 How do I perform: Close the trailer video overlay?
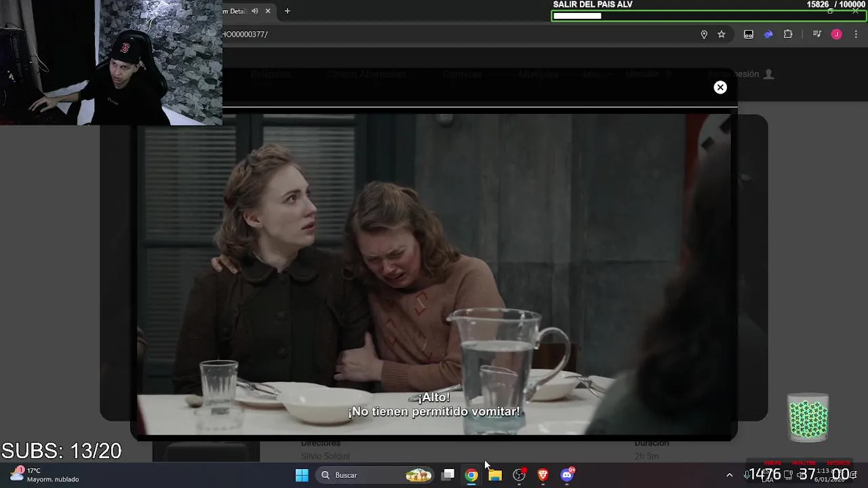coord(720,87)
